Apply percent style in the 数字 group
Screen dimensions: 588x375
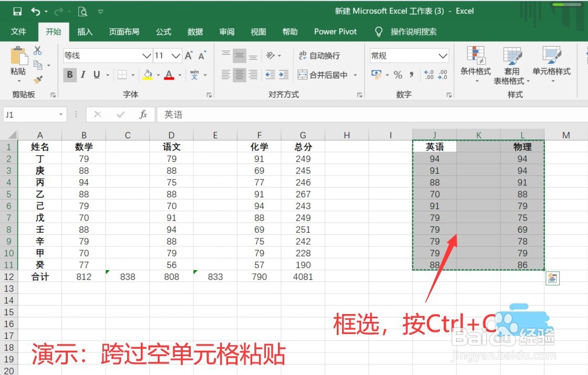(x=398, y=75)
